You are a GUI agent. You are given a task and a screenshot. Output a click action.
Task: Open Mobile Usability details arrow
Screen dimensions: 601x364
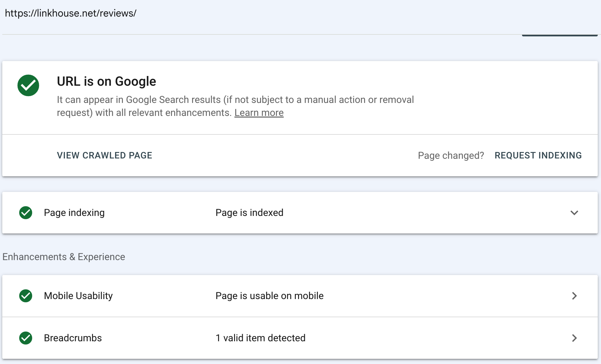point(574,296)
